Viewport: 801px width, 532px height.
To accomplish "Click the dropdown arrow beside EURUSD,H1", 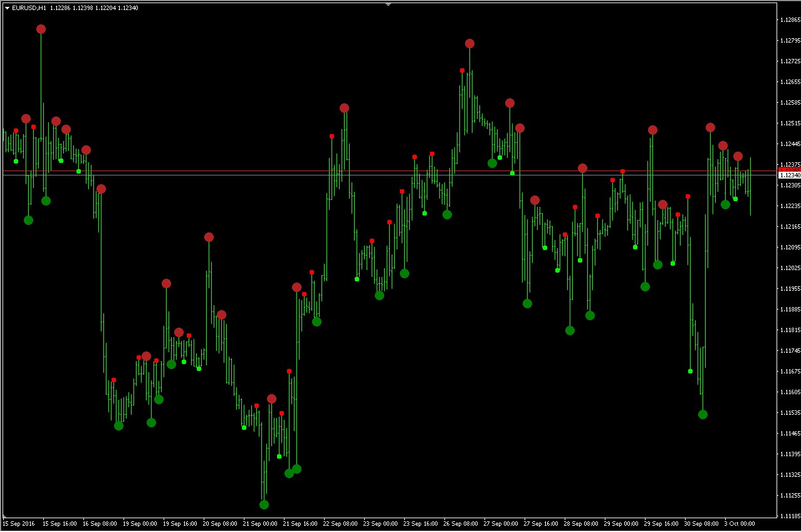I will tap(7, 8).
